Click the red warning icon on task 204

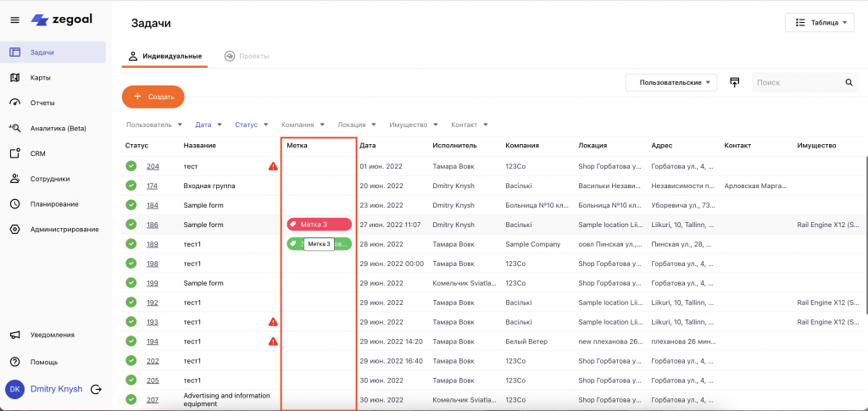273,166
